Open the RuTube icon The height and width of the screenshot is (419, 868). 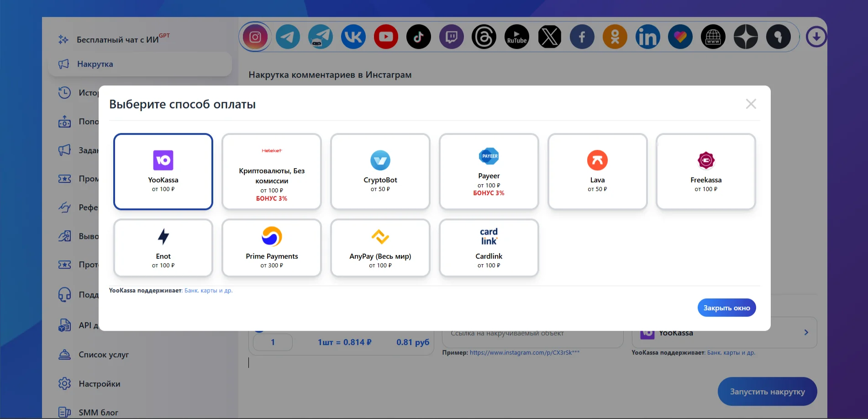click(x=517, y=37)
